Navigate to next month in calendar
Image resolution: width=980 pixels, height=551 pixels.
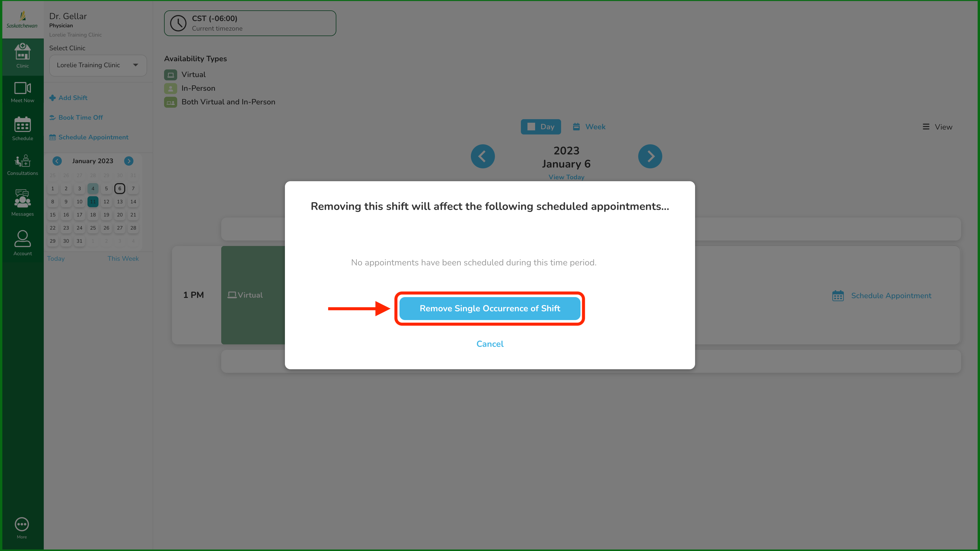129,161
